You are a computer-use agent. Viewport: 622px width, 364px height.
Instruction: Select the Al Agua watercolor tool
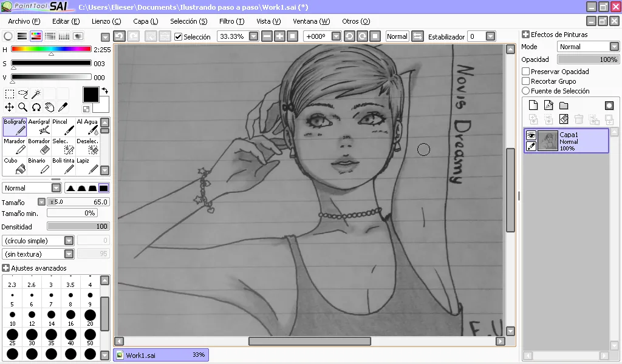point(87,127)
